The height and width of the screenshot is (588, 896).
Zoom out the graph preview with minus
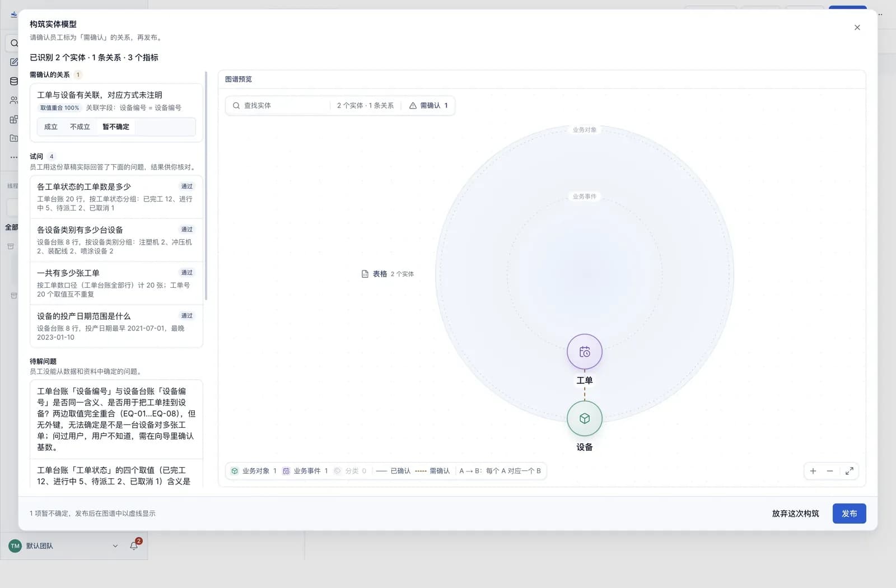click(830, 471)
